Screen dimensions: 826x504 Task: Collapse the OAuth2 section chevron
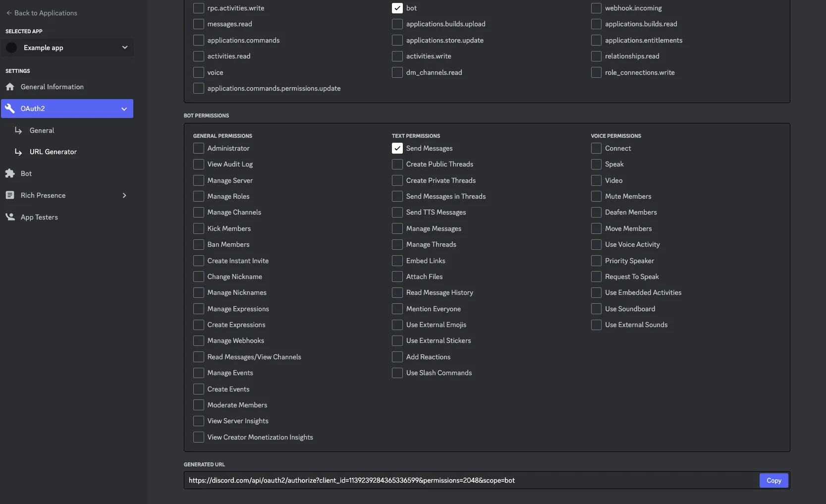[x=124, y=109]
